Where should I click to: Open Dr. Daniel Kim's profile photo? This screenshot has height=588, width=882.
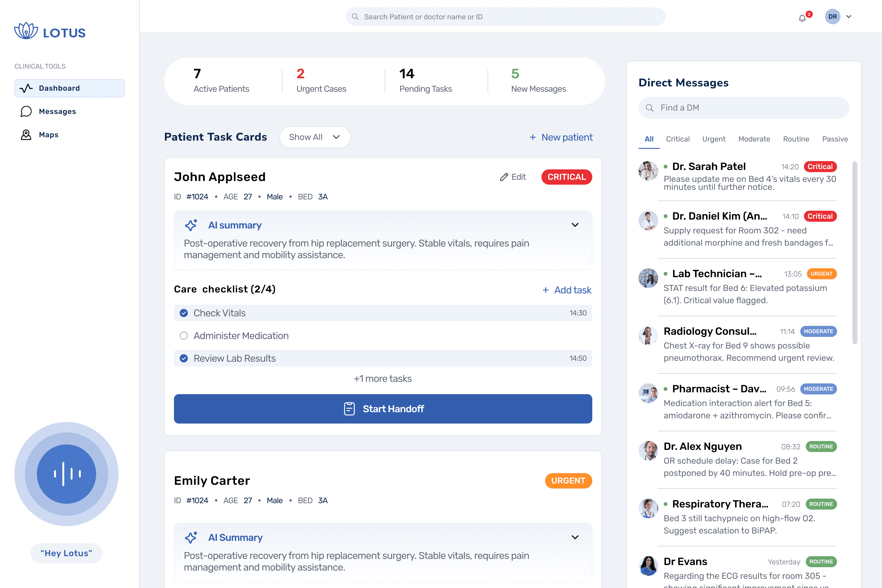click(x=648, y=220)
